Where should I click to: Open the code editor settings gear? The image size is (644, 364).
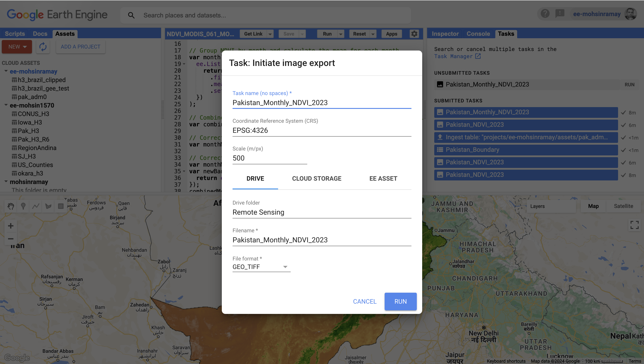414,34
